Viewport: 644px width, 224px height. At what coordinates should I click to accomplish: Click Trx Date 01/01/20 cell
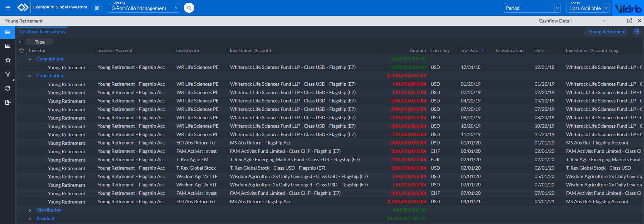click(x=471, y=143)
